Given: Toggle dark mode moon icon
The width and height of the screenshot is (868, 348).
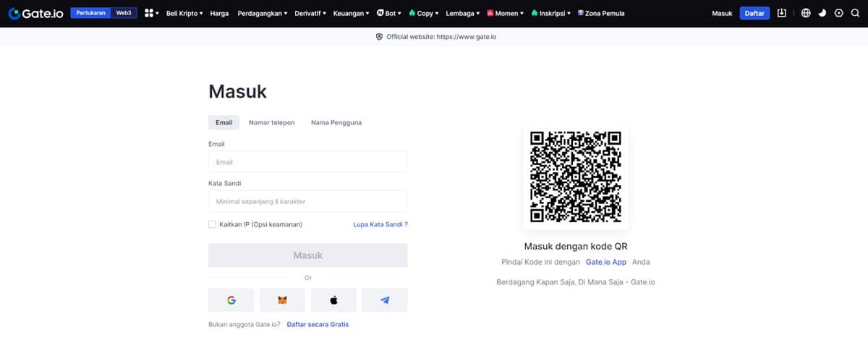Looking at the screenshot, I should 822,13.
